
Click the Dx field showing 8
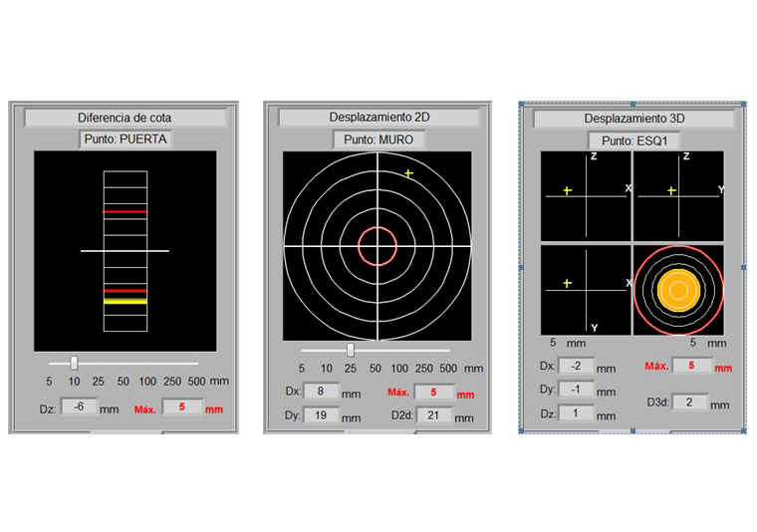[x=320, y=392]
